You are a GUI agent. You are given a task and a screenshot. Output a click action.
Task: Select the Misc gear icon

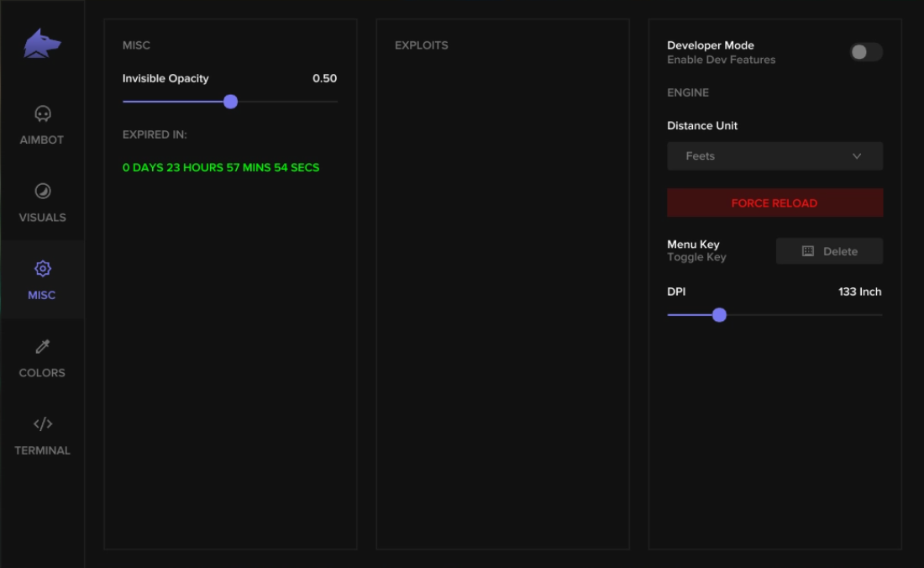pyautogui.click(x=43, y=269)
